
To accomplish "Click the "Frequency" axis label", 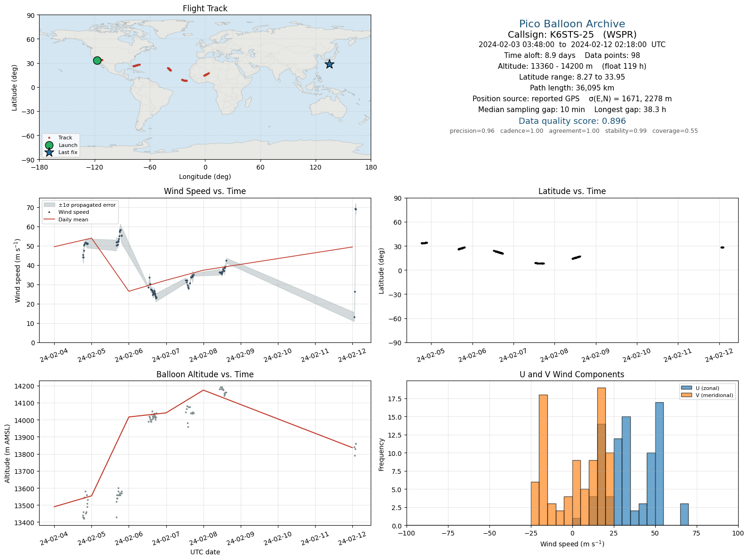I will (382, 454).
